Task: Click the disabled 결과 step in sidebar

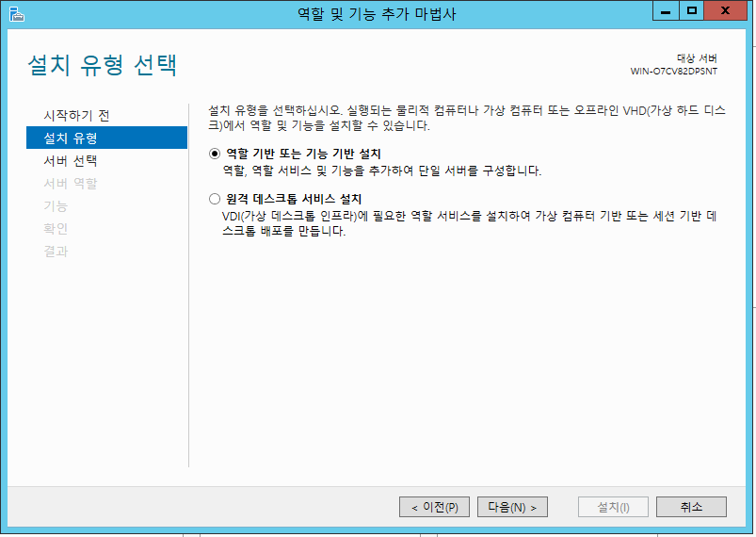Action: click(56, 252)
